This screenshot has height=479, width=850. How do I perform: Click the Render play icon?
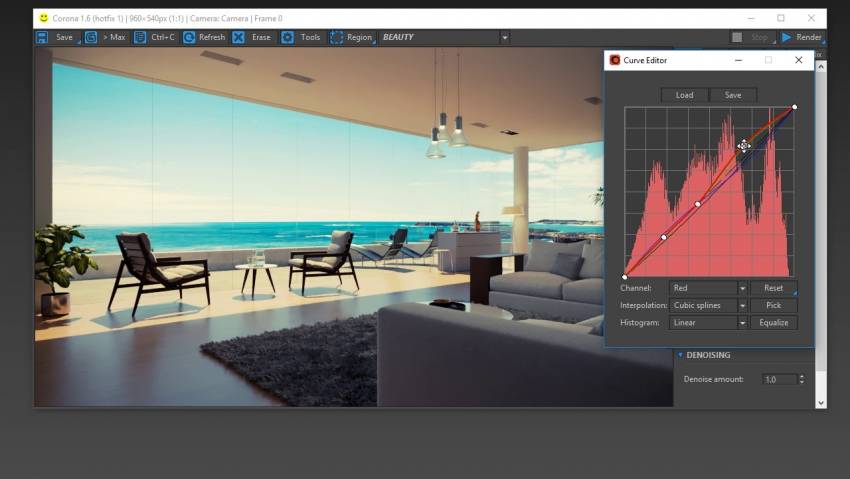[x=787, y=37]
